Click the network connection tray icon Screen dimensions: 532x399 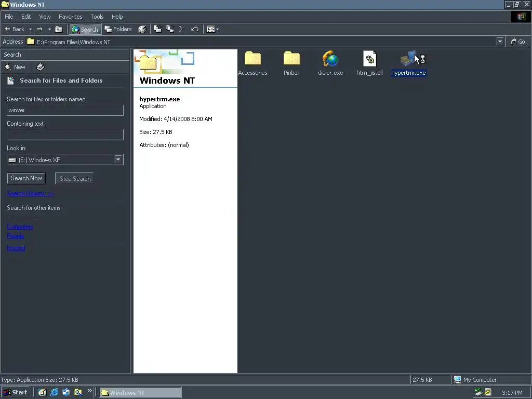coord(478,392)
